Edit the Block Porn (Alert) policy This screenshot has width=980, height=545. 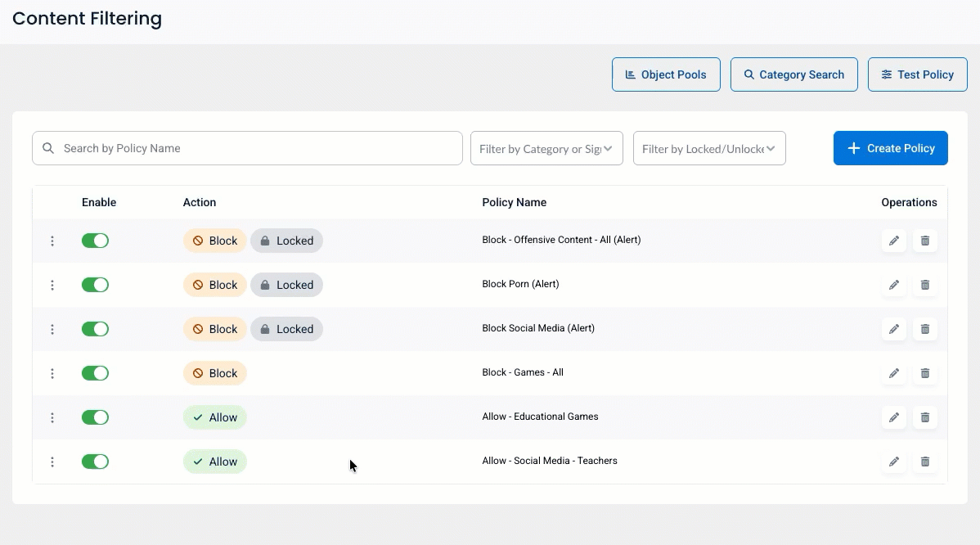(x=894, y=285)
